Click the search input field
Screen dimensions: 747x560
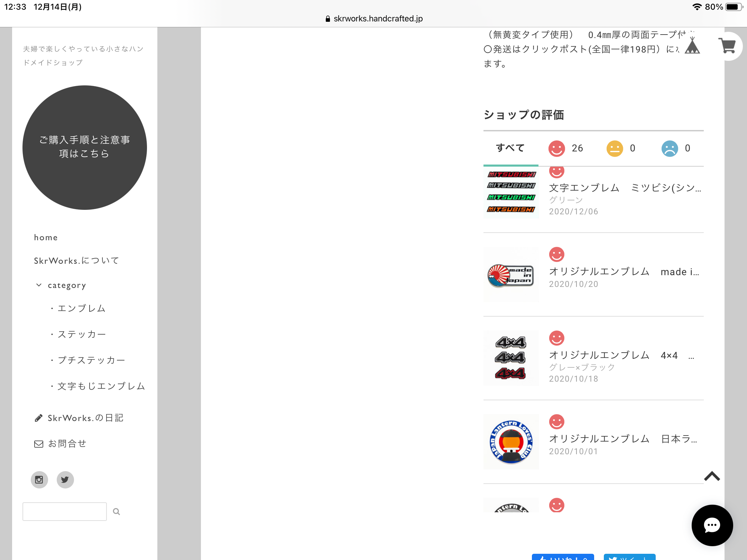pos(65,512)
